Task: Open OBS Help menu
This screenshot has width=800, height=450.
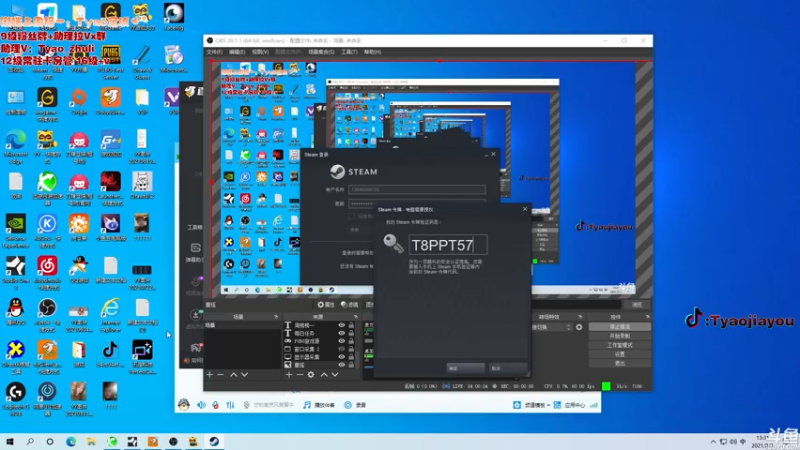Action: tap(372, 52)
